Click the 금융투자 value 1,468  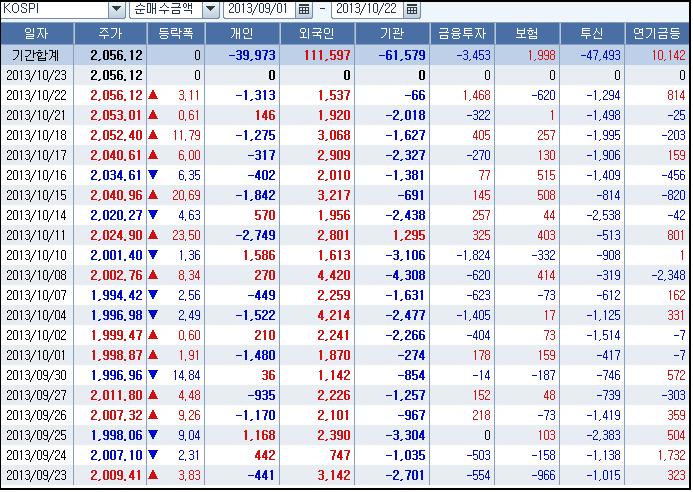[476, 95]
